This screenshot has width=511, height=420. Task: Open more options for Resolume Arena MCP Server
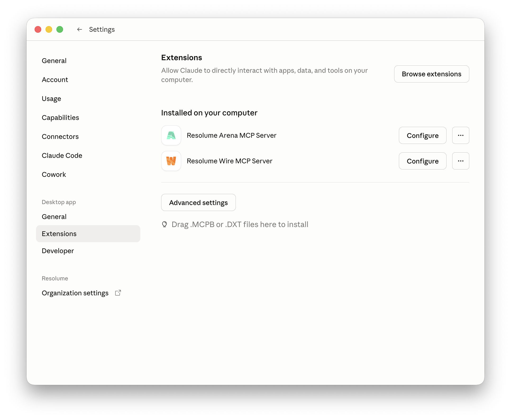point(461,136)
